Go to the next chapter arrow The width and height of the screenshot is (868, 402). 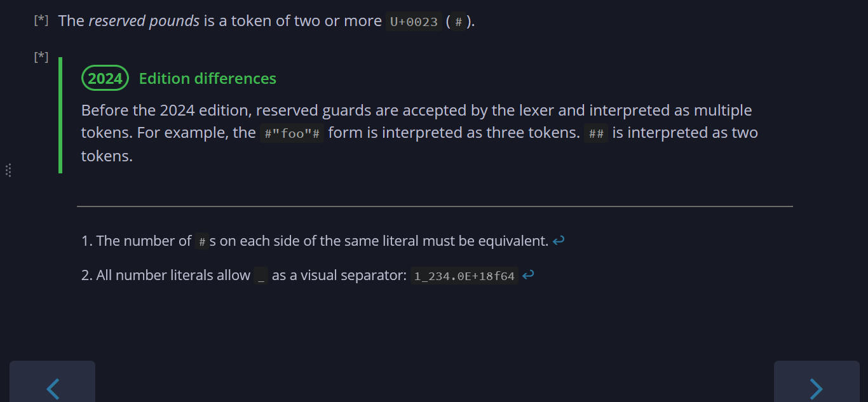[816, 387]
